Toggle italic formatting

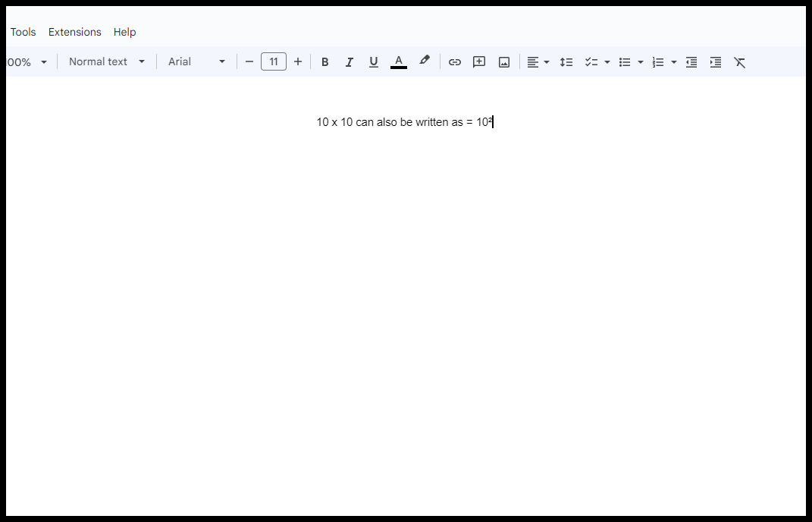[349, 62]
